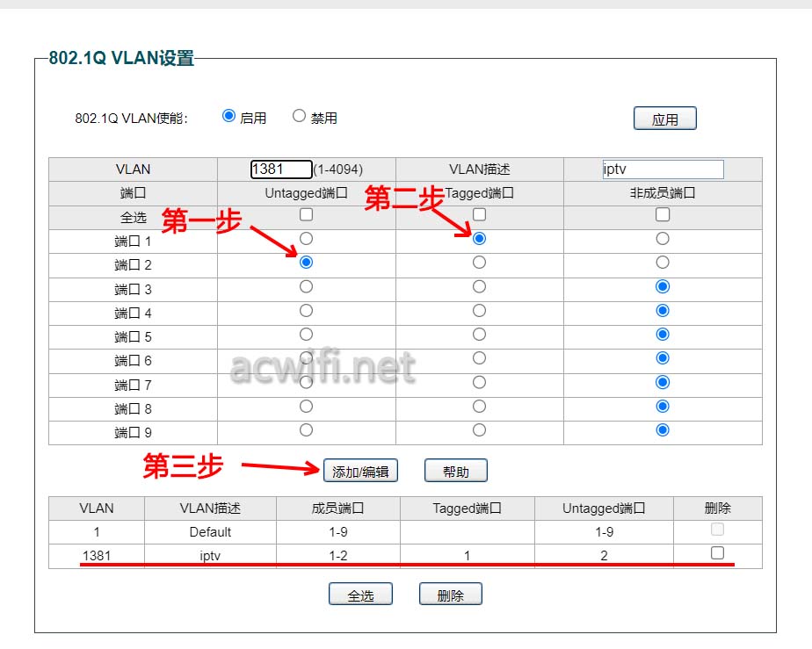
Task: Click the Default description cell
Action: tap(210, 532)
